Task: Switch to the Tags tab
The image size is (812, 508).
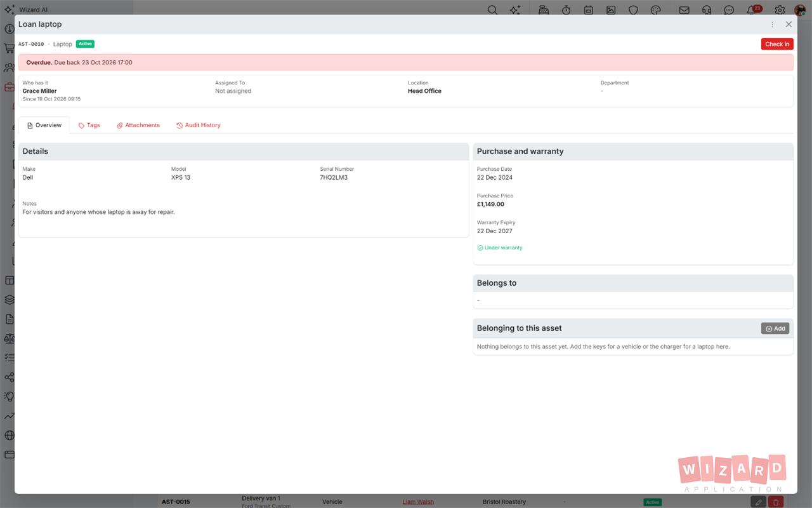Action: pyautogui.click(x=89, y=125)
